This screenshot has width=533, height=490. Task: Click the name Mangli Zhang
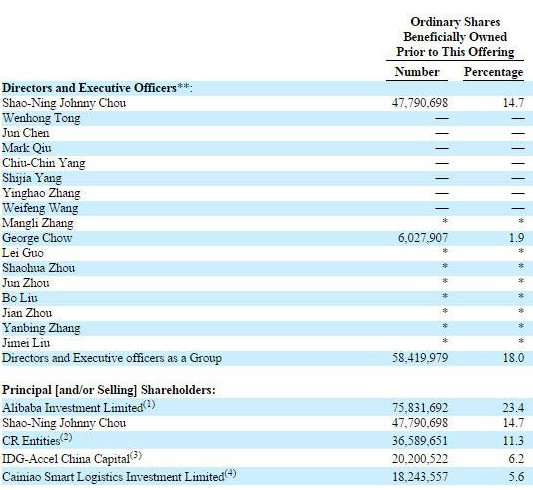click(x=38, y=223)
